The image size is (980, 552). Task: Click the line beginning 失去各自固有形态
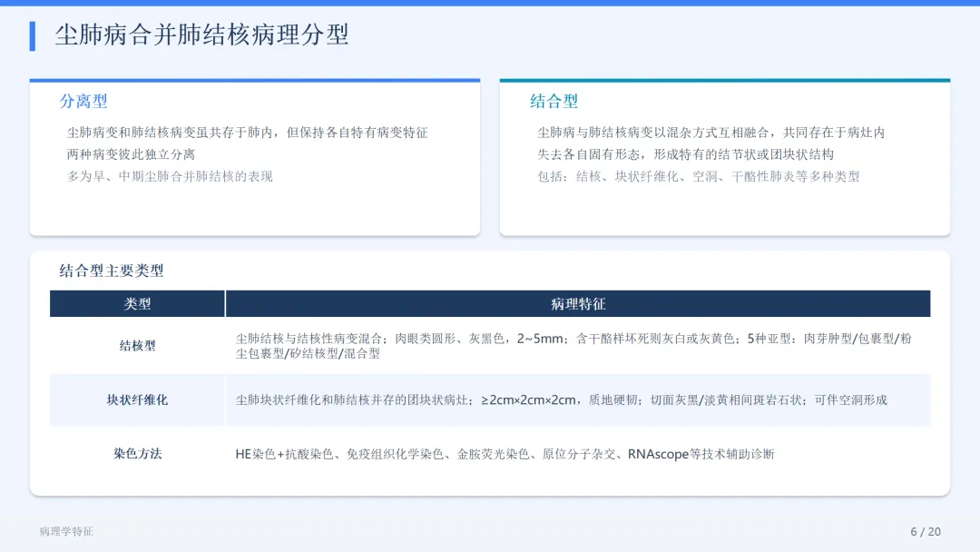coord(686,154)
